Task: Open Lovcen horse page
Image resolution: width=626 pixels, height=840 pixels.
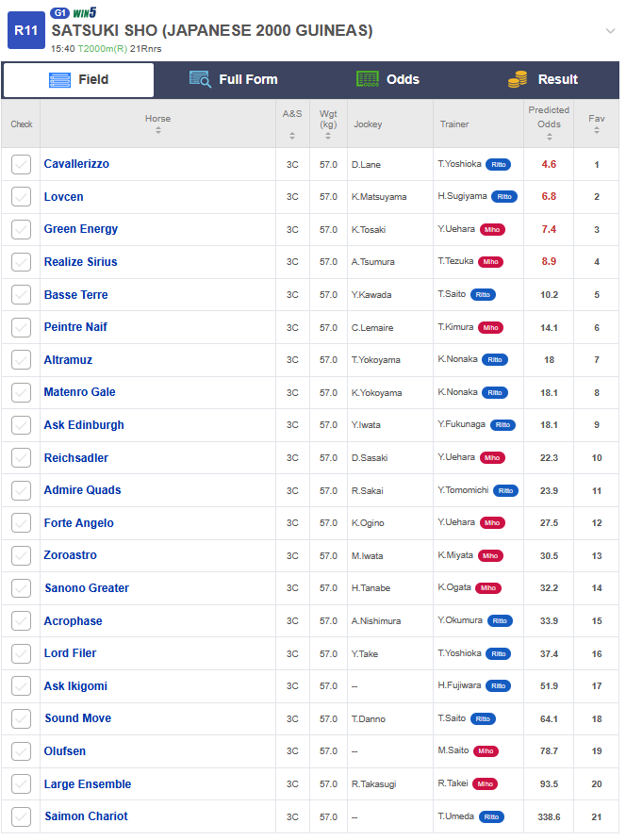Action: [x=64, y=197]
